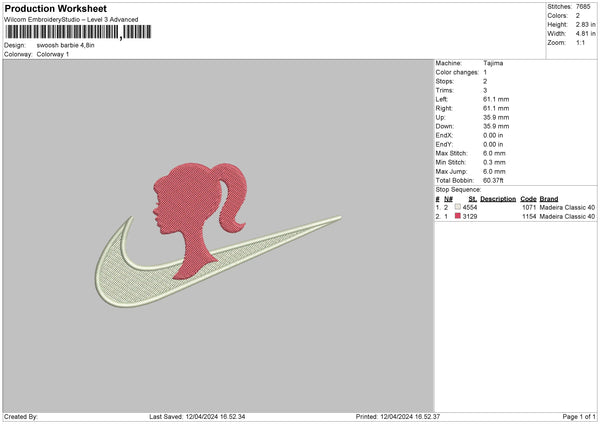Click the 'Page 1 of 1' indicator

pyautogui.click(x=579, y=416)
